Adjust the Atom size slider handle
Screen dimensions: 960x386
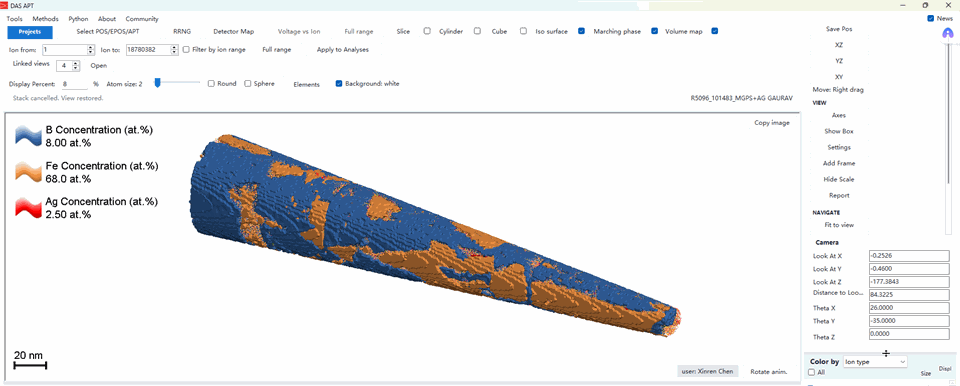click(157, 83)
